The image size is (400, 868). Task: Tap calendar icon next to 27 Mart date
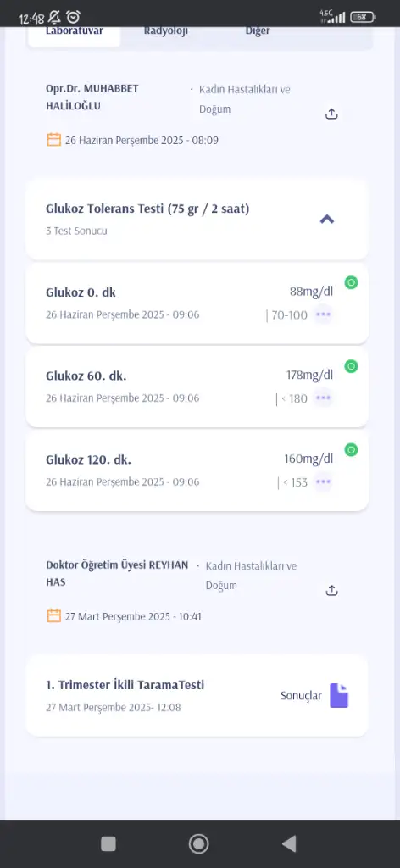pyautogui.click(x=53, y=615)
